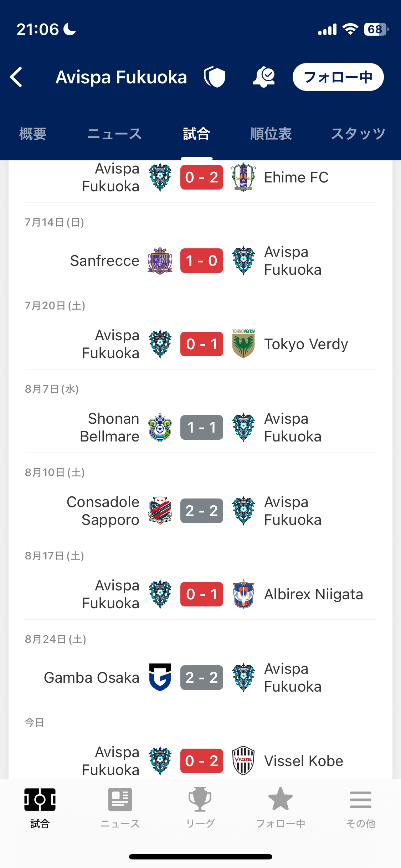Tap the Gamba Osaka crest

160,677
